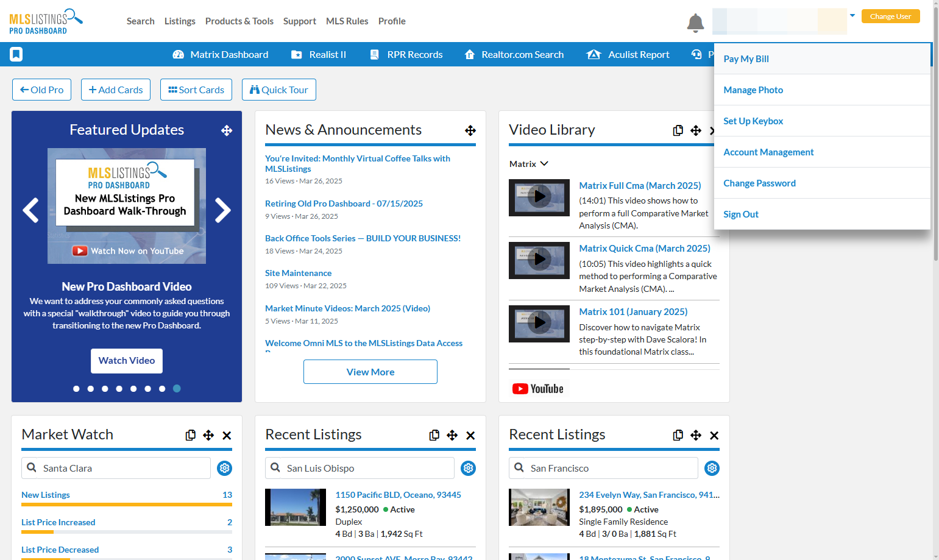The width and height of the screenshot is (939, 560).
Task: Show next Featured Updates slide
Action: click(223, 210)
